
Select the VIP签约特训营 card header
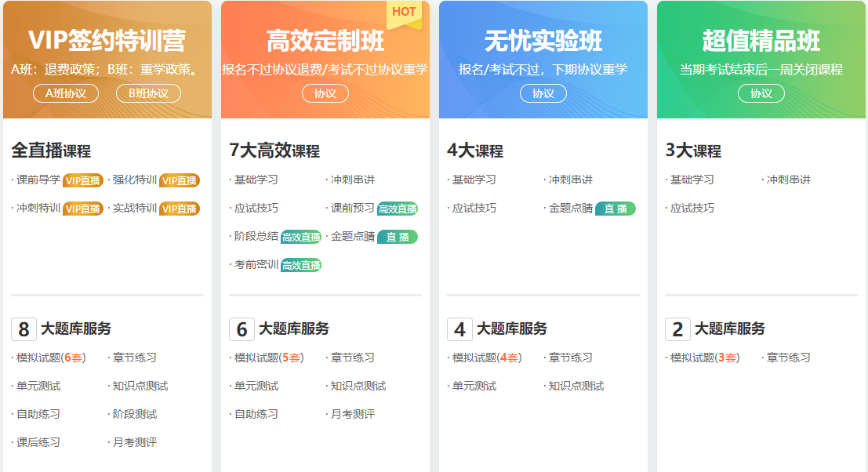pyautogui.click(x=108, y=38)
